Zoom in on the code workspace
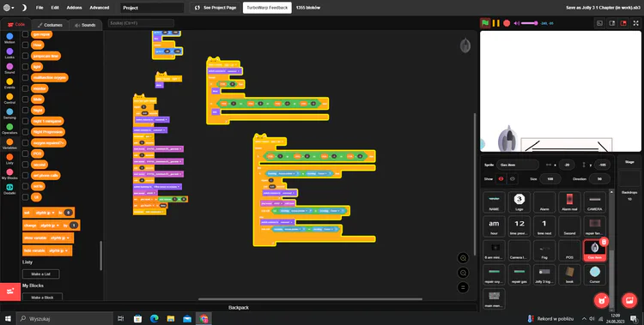Viewport: 644px width, 325px height. coord(463,258)
